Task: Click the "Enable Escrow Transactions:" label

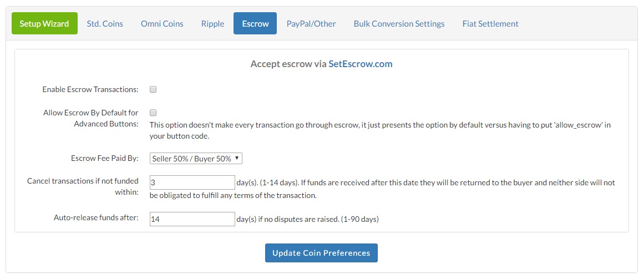Action: coord(90,89)
